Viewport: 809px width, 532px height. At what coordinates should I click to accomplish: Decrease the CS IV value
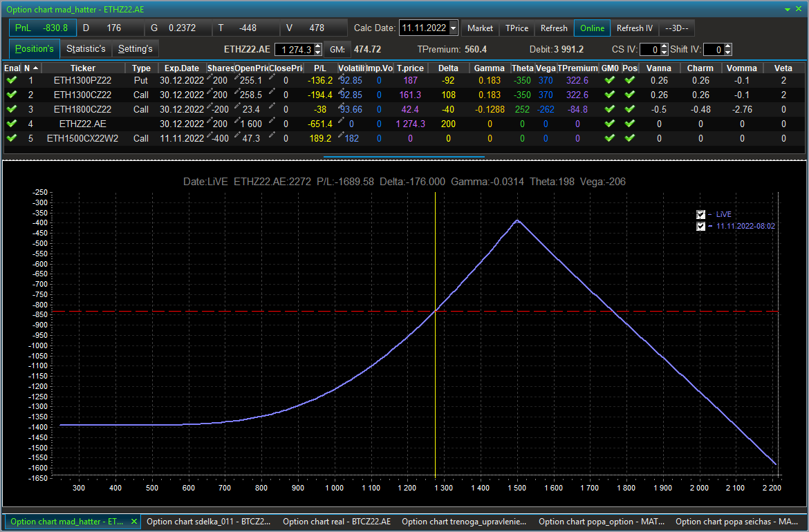pyautogui.click(x=664, y=53)
